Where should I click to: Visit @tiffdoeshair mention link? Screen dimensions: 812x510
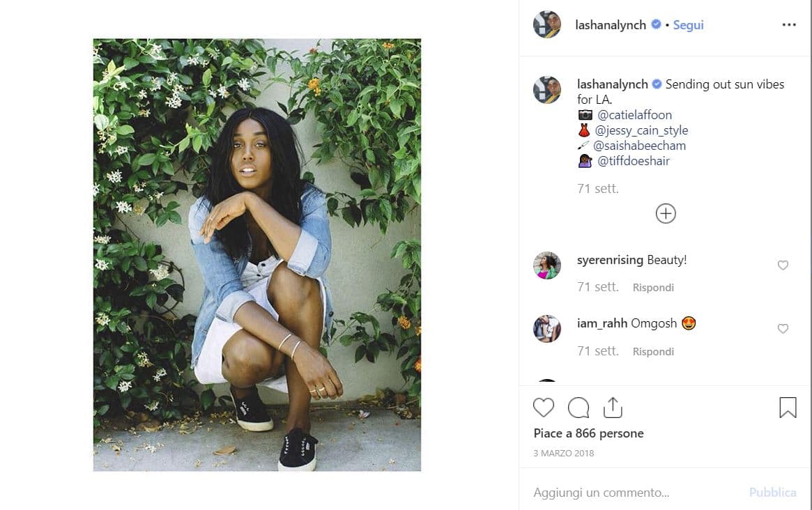[x=634, y=161]
